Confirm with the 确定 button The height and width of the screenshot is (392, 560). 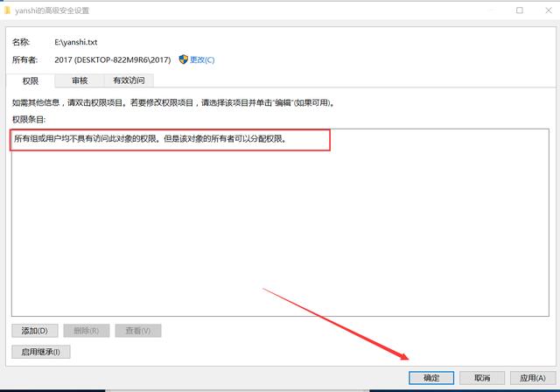pyautogui.click(x=431, y=378)
